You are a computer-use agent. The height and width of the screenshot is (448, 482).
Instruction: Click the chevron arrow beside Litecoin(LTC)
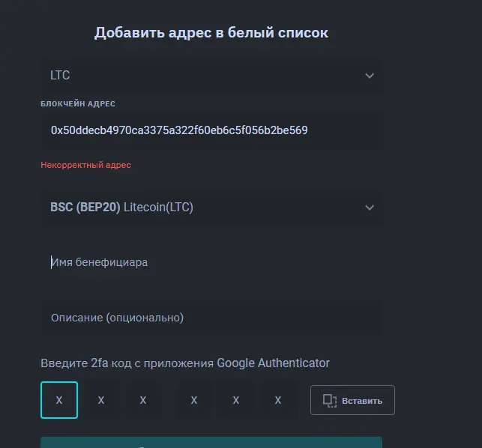pyautogui.click(x=370, y=208)
